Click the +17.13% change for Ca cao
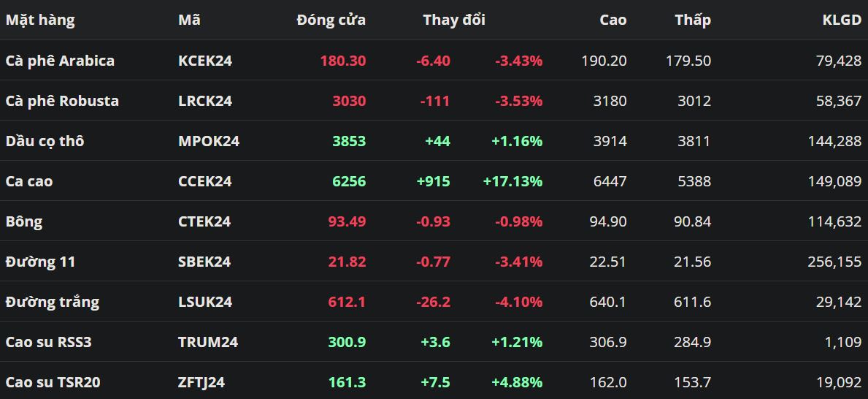 pyautogui.click(x=512, y=181)
